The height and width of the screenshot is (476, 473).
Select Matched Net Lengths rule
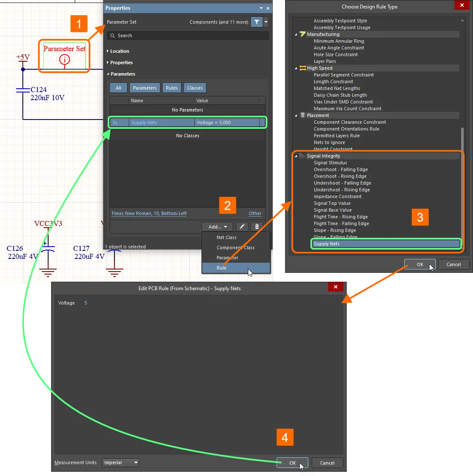click(x=337, y=88)
